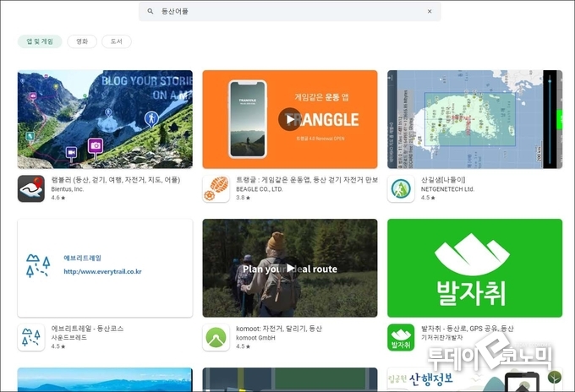Click the search field containing 등산어플
Viewport: 575px width, 392px height.
coord(290,11)
